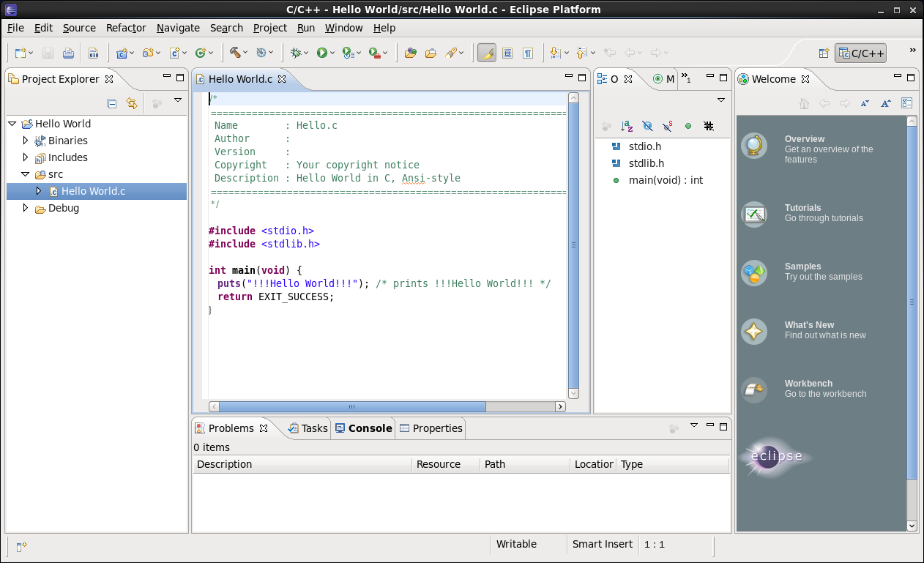Viewport: 924px width, 563px height.
Task: Open the Refactor menu
Action: (126, 28)
